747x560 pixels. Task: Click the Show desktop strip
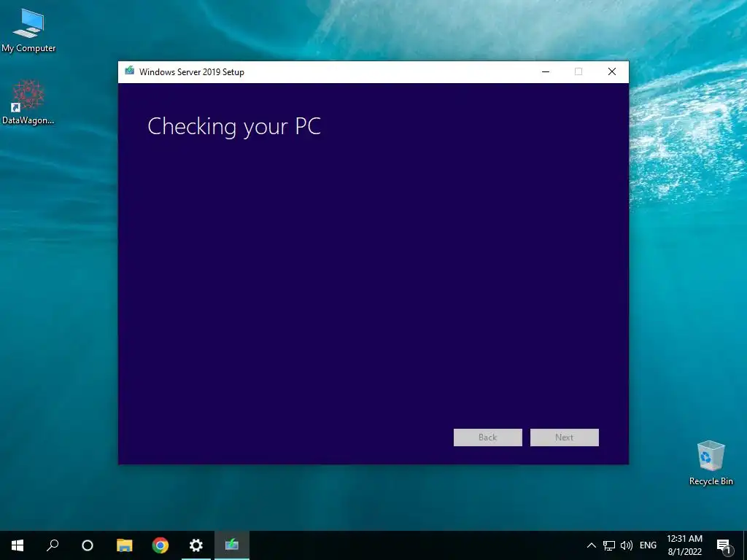(x=745, y=545)
